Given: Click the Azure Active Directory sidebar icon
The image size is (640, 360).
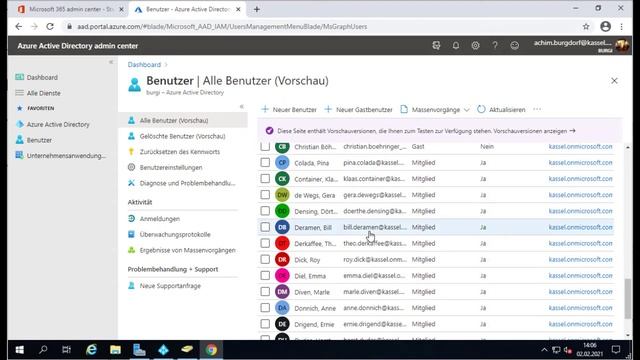Looking at the screenshot, I should click(19, 124).
